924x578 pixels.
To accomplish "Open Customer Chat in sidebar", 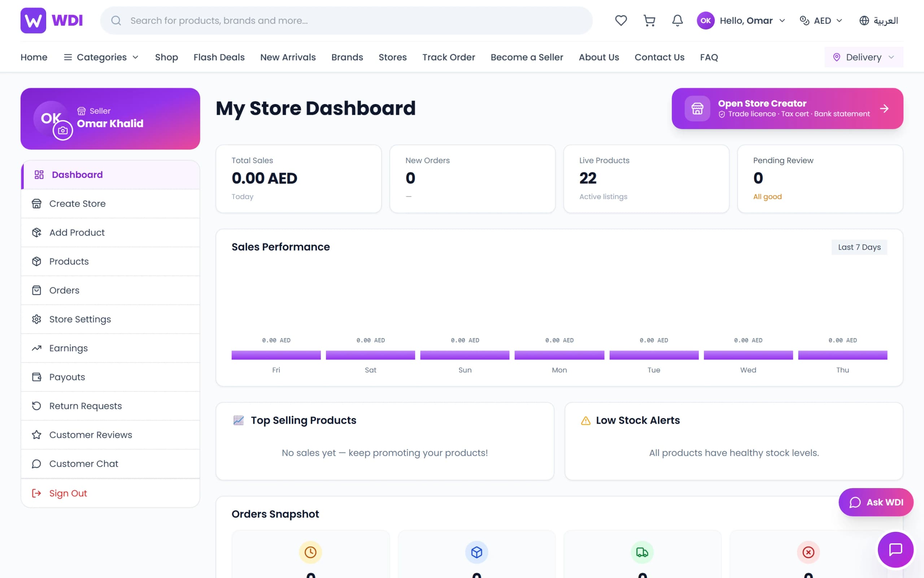I will [110, 464].
